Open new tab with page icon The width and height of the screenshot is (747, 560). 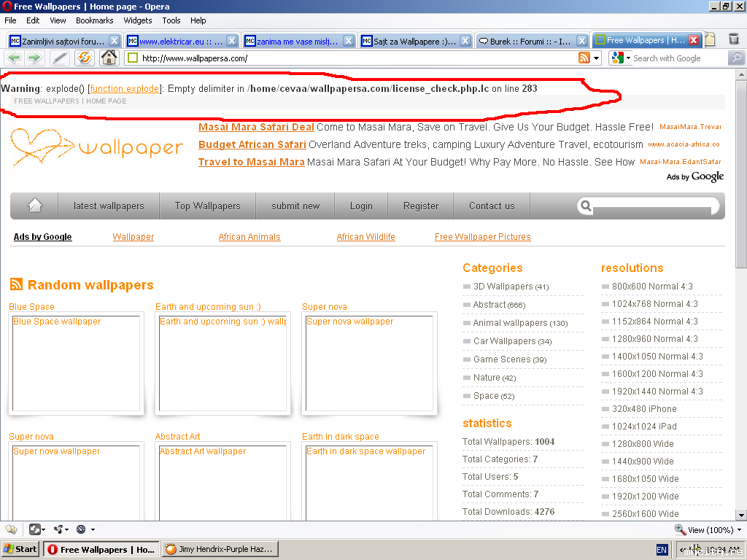point(710,39)
